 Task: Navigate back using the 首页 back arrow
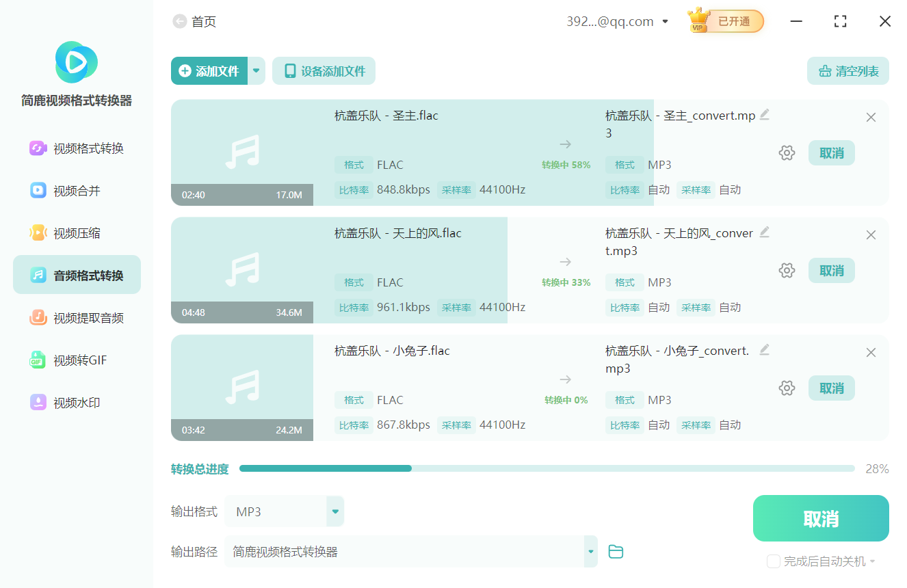(x=179, y=21)
